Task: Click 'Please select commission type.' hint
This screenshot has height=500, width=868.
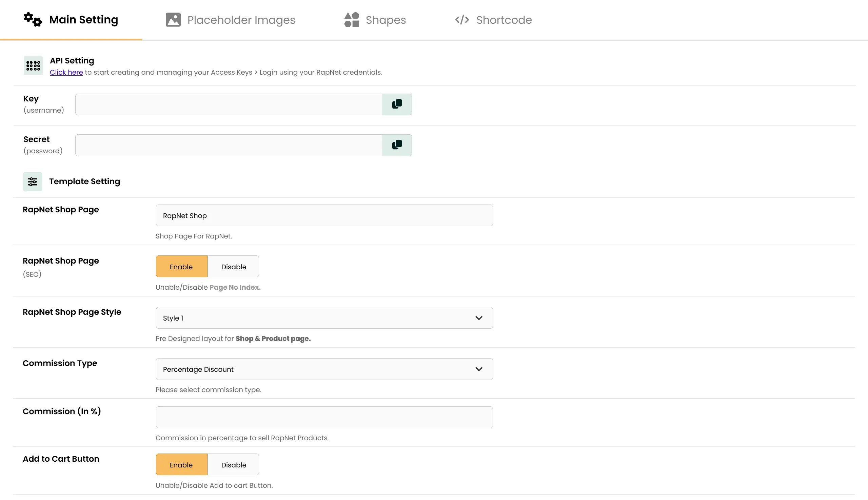Action: [208, 389]
